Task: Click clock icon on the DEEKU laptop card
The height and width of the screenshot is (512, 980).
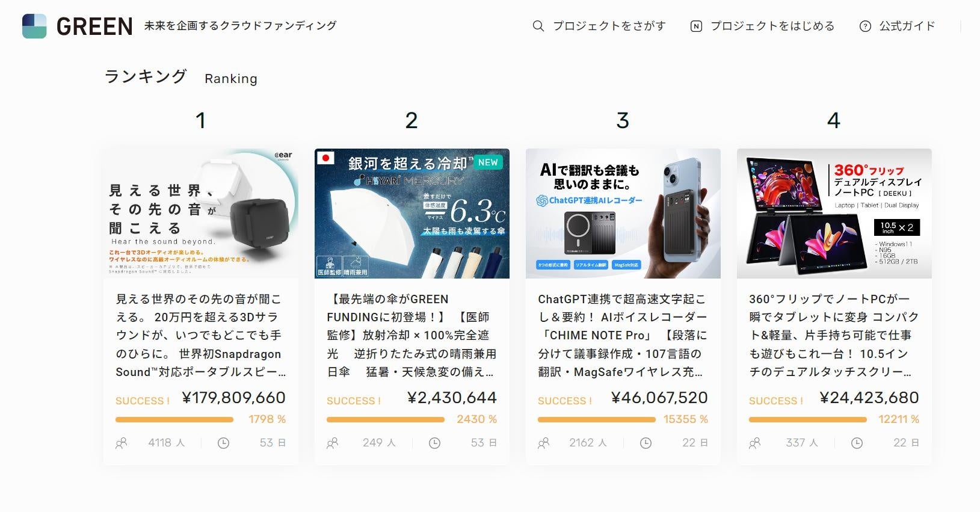Action: (x=857, y=443)
